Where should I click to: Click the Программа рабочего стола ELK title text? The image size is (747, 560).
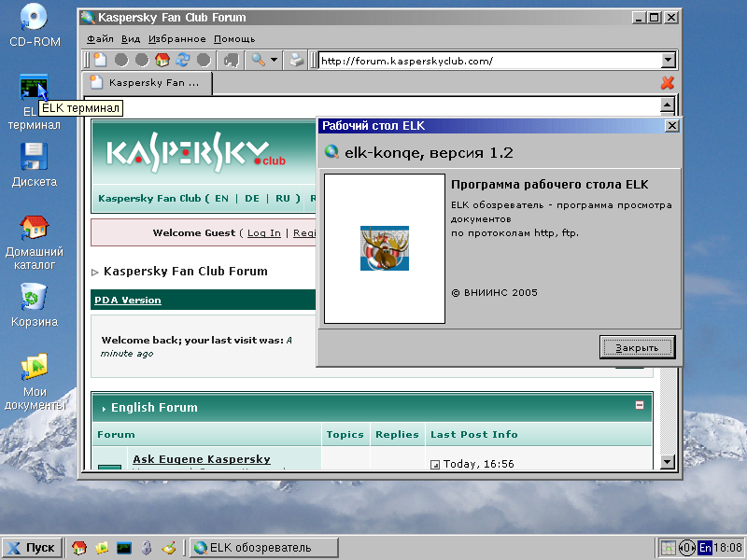(x=550, y=185)
